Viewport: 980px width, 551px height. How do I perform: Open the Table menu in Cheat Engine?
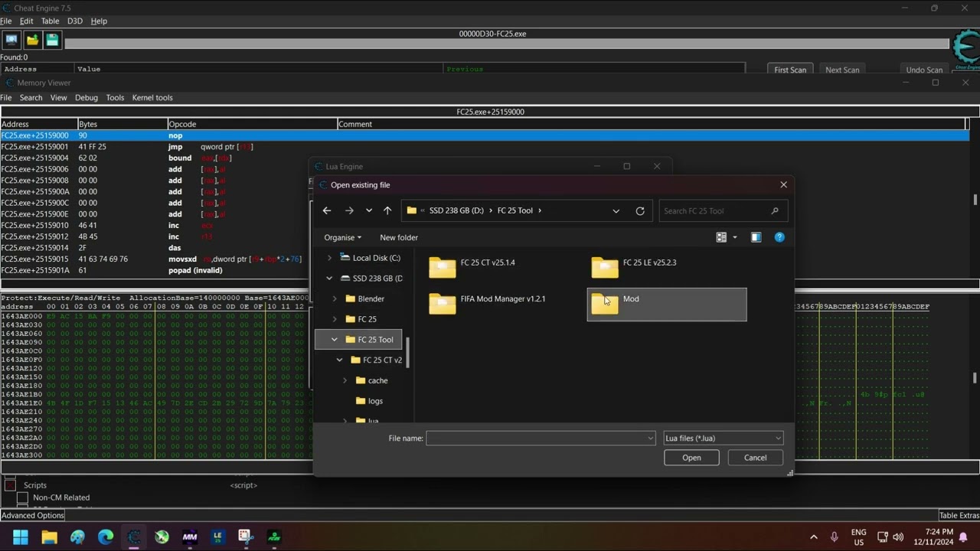[50, 21]
